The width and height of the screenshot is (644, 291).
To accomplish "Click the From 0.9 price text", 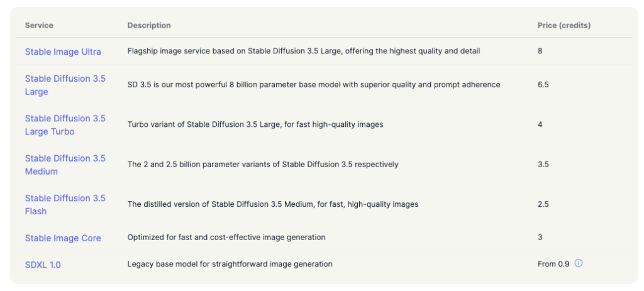I will point(553,265).
